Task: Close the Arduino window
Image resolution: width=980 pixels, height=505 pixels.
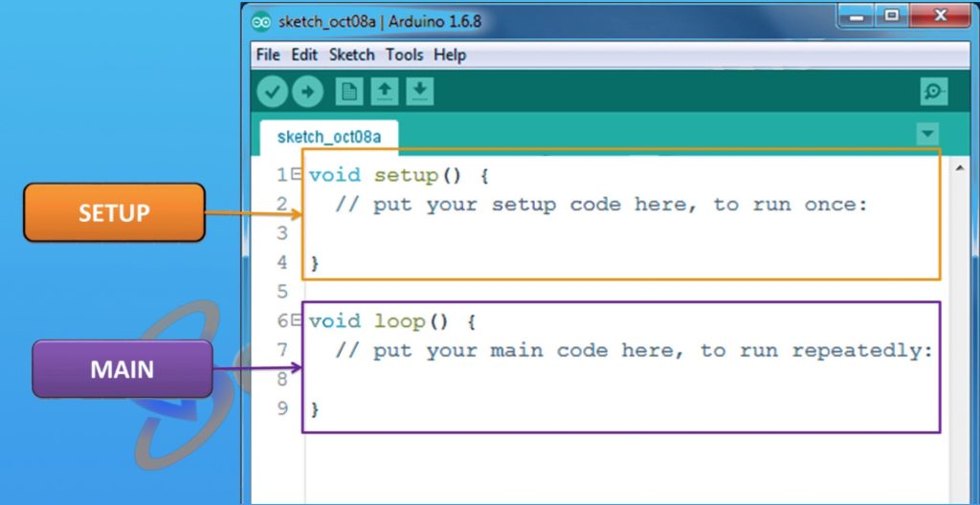Action: pyautogui.click(x=940, y=15)
